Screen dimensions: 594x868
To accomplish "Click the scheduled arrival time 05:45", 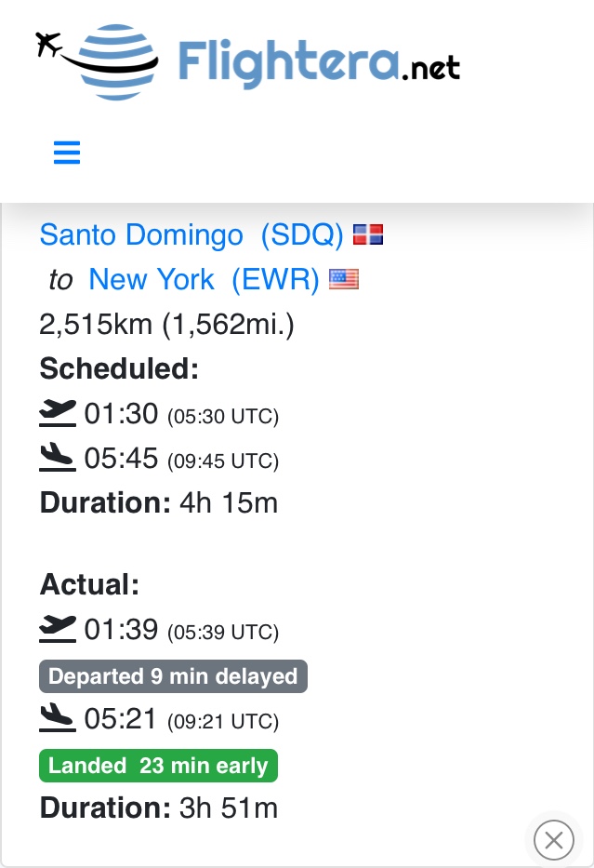I will tap(121, 459).
